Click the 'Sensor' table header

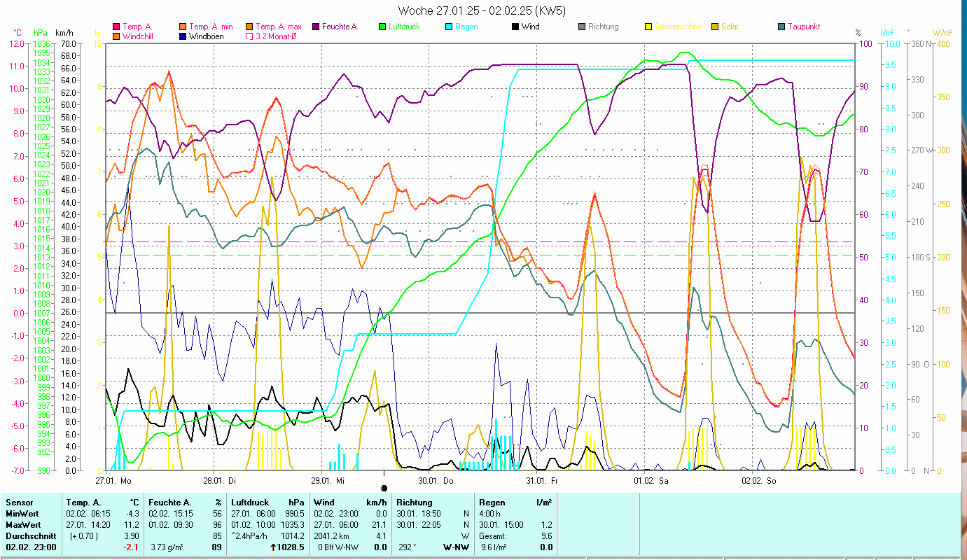20,502
